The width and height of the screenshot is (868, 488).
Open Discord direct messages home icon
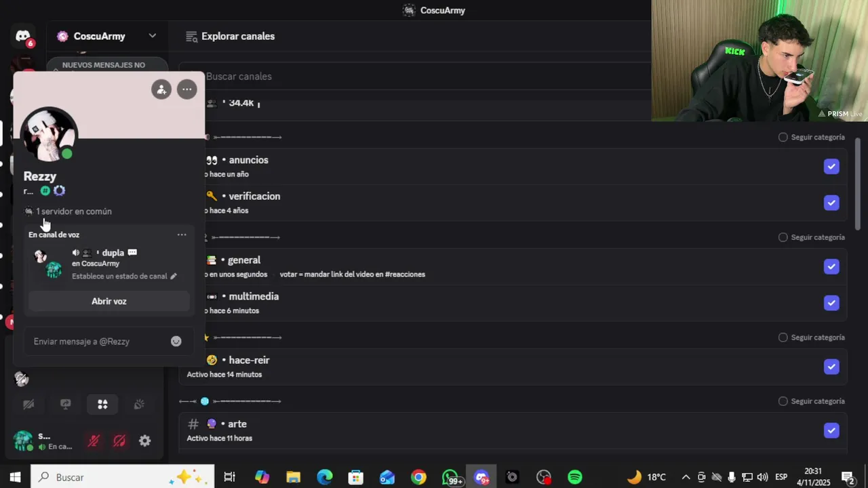[x=23, y=36]
